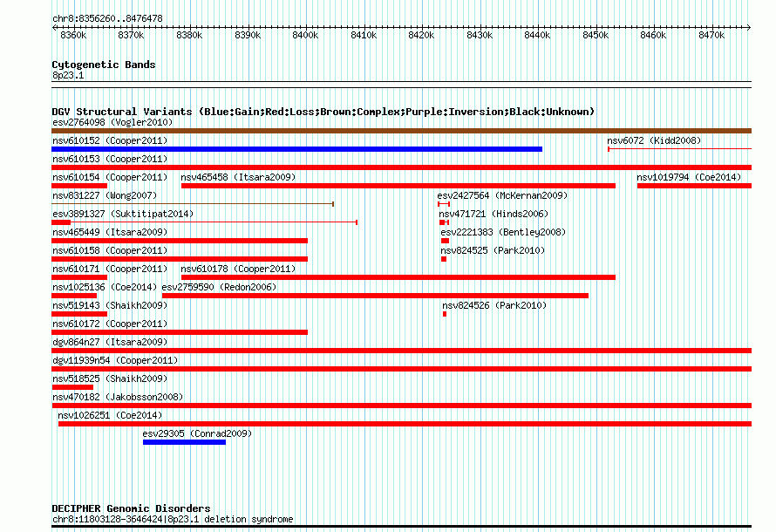Image resolution: width=776 pixels, height=532 pixels.
Task: Click the nsv610158 (Cooper2011) label
Action: click(x=110, y=250)
